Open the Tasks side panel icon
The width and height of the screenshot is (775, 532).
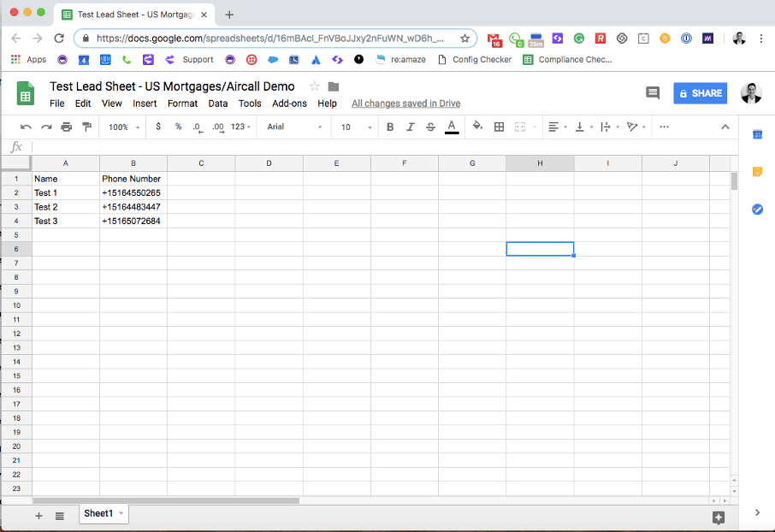[757, 210]
